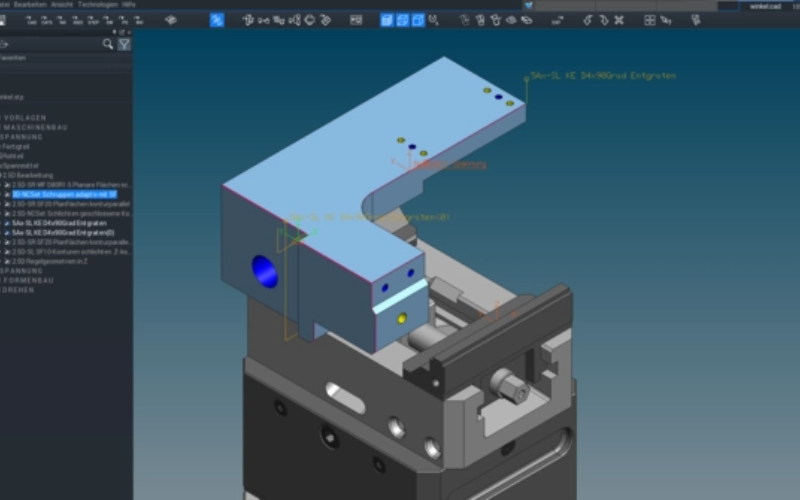Click the large blue bore on the part
Screen dimensions: 800x500
(x=265, y=271)
